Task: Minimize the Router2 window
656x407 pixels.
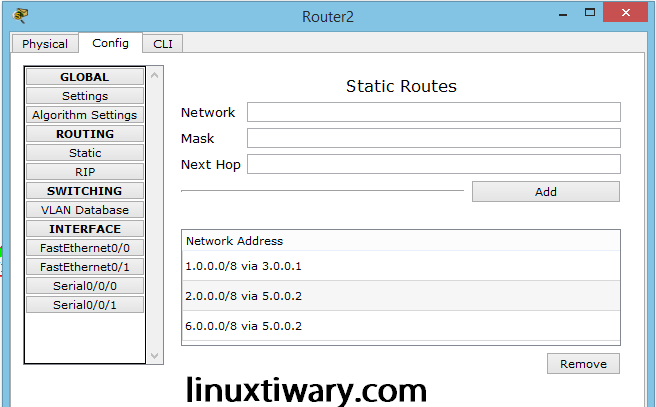Action: 563,13
